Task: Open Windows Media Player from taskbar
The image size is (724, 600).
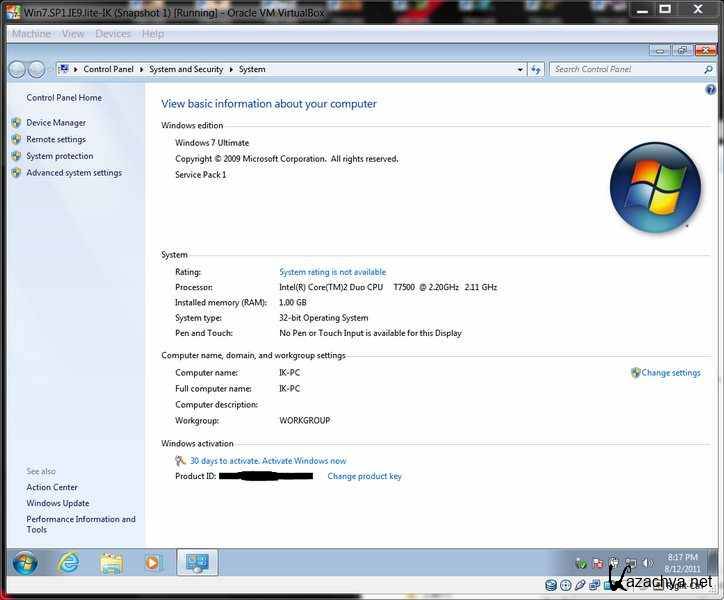Action: (153, 563)
